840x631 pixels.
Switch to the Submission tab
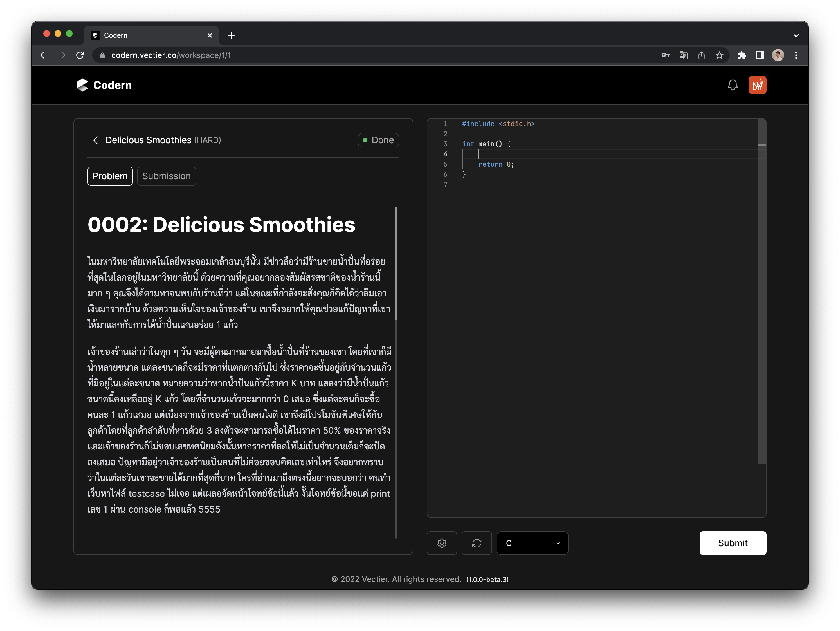click(x=166, y=176)
